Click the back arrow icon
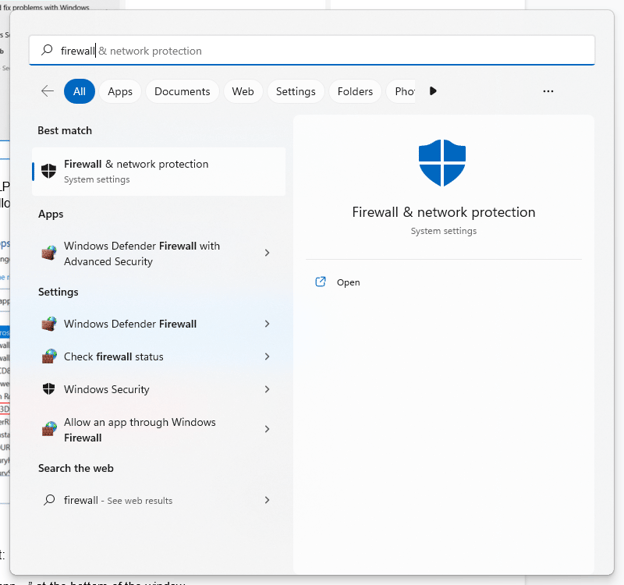The height and width of the screenshot is (585, 624). click(47, 91)
